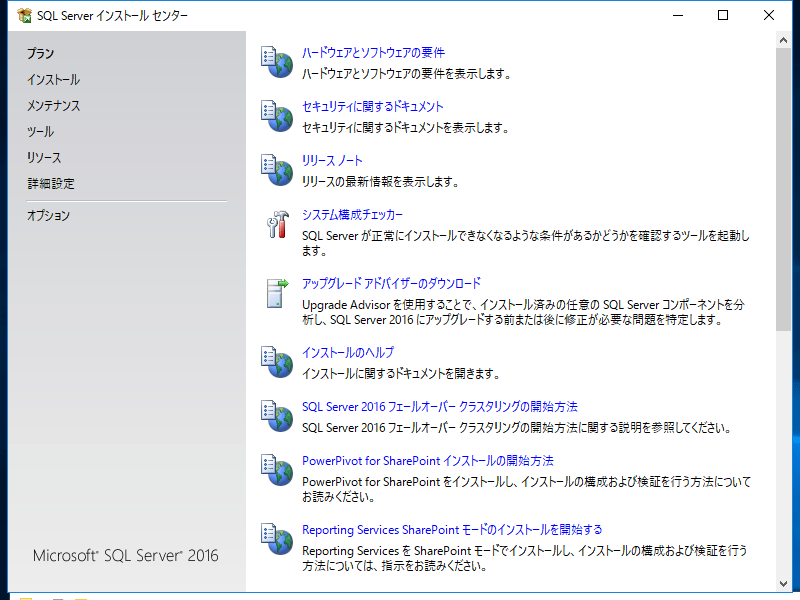Click the icon beside インストールのヘルプ

pos(277,362)
